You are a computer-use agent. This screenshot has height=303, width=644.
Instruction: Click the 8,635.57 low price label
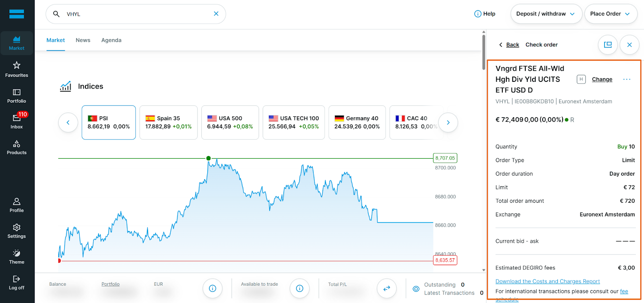(x=445, y=260)
